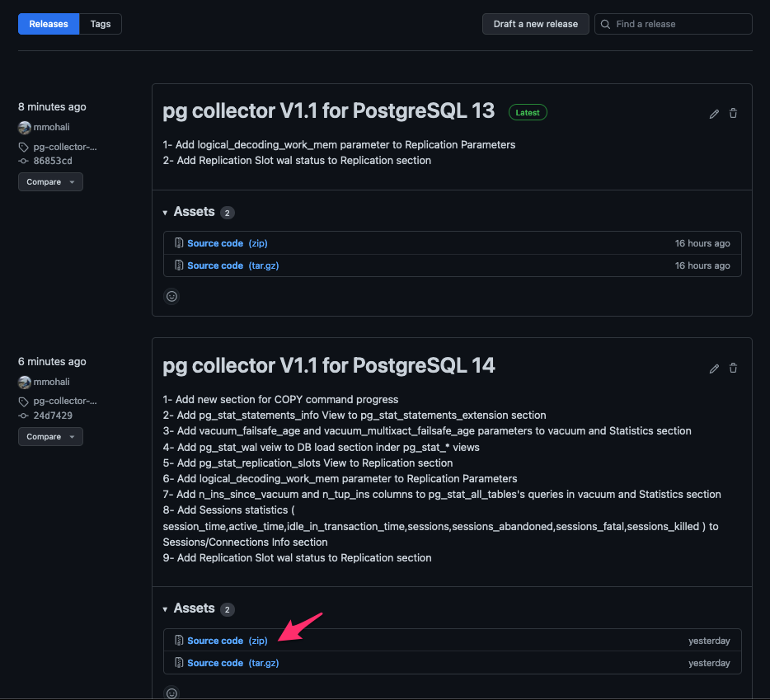Add reaction to PostgreSQL 13 release
Viewport: 770px width, 700px height.
[171, 296]
